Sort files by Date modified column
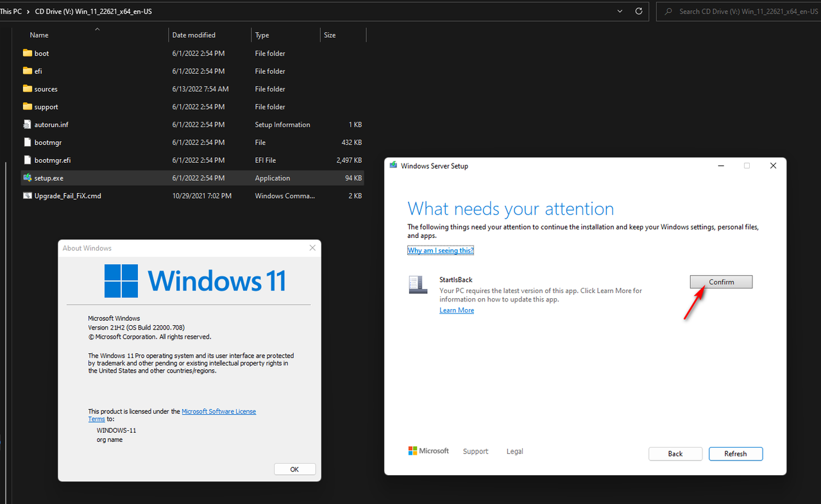This screenshot has width=821, height=504. pos(194,35)
